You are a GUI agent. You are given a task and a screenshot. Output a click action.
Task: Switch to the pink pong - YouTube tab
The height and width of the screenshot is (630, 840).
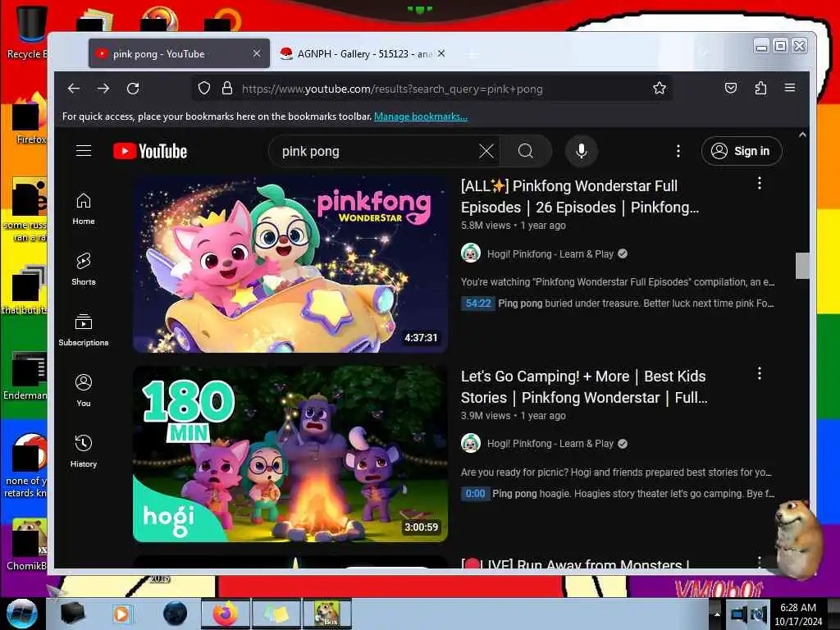coord(179,53)
